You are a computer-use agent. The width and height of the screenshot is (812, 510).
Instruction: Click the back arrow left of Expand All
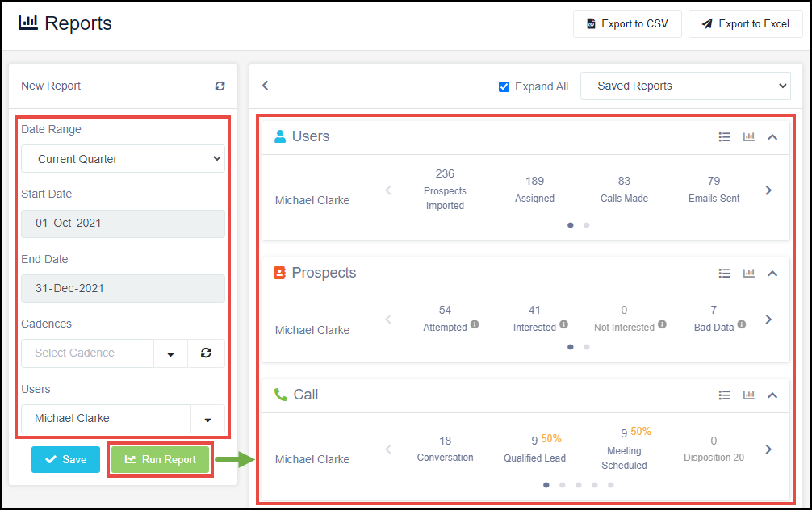click(265, 86)
